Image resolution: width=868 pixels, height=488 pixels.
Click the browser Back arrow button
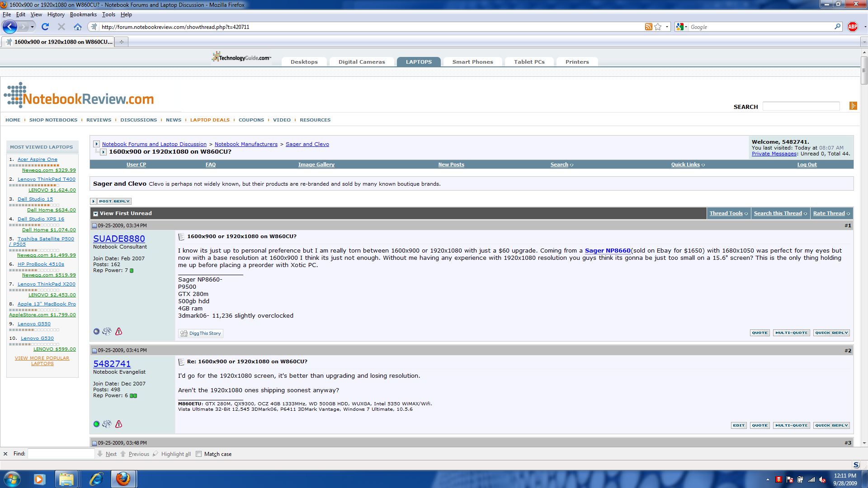pyautogui.click(x=10, y=27)
